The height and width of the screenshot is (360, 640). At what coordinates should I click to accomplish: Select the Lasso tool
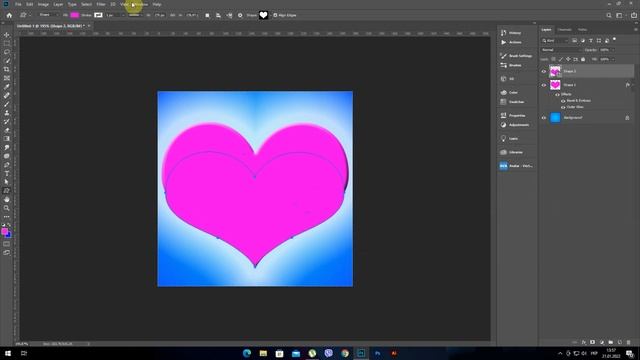[7, 52]
